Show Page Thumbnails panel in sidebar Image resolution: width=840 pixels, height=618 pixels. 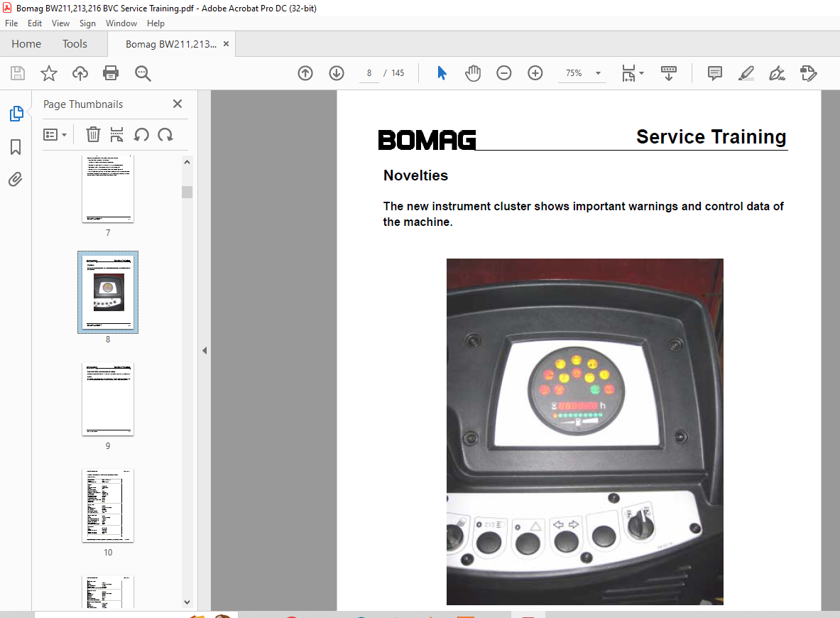(x=16, y=114)
